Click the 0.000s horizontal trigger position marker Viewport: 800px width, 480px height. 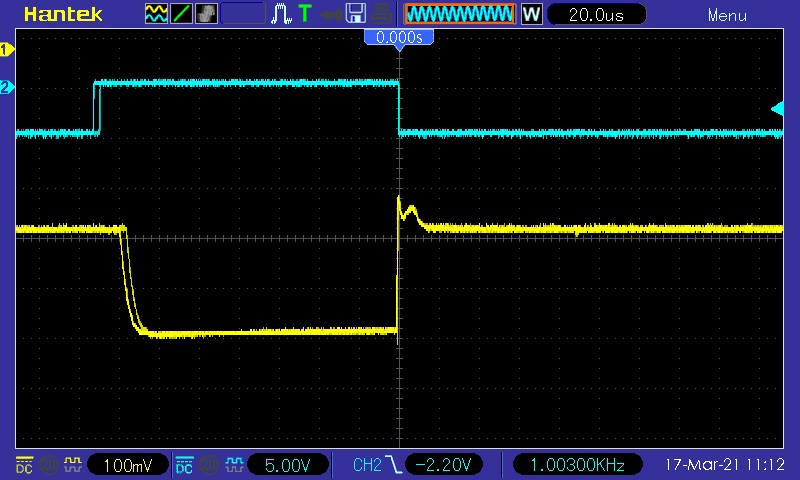point(399,37)
